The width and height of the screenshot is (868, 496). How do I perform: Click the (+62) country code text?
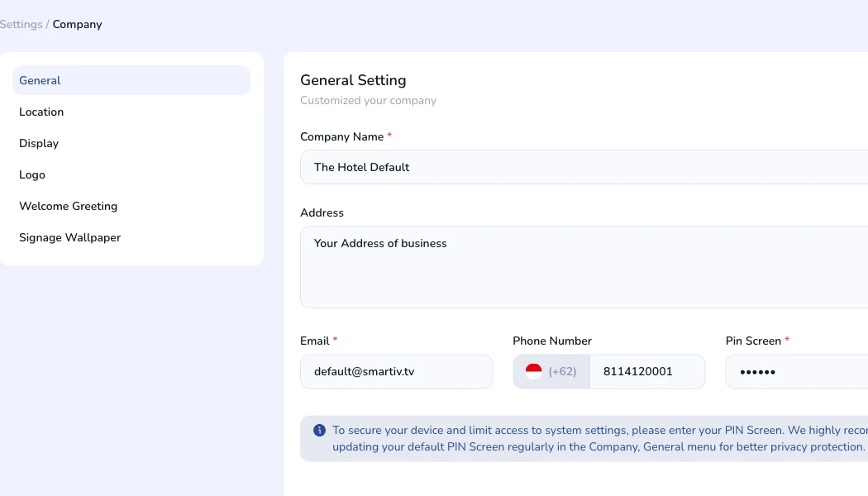[562, 371]
